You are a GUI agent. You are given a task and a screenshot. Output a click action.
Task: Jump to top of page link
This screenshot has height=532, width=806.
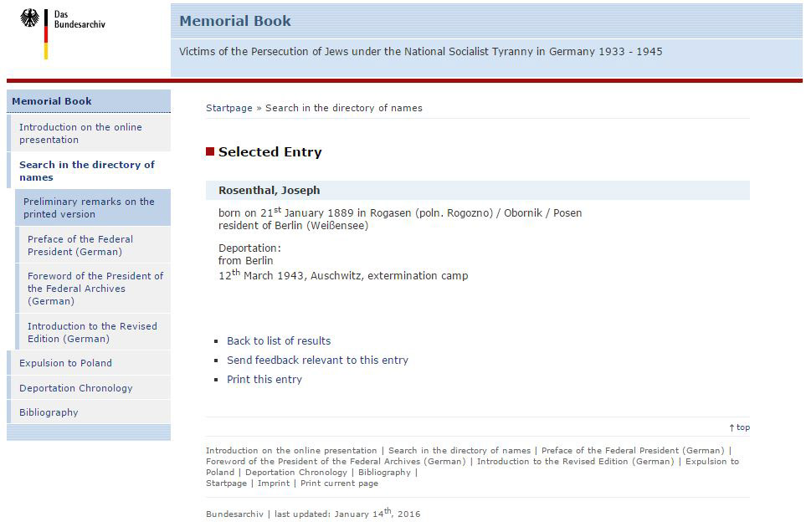pyautogui.click(x=740, y=427)
